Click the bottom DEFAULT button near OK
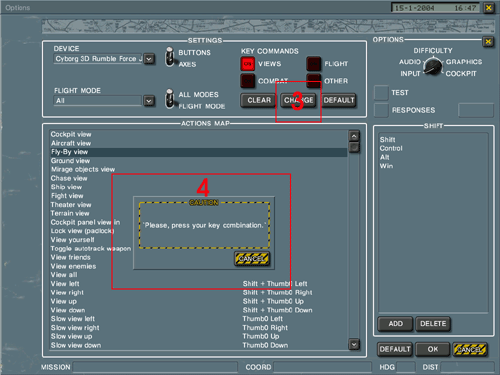The image size is (500, 375). pos(395,349)
